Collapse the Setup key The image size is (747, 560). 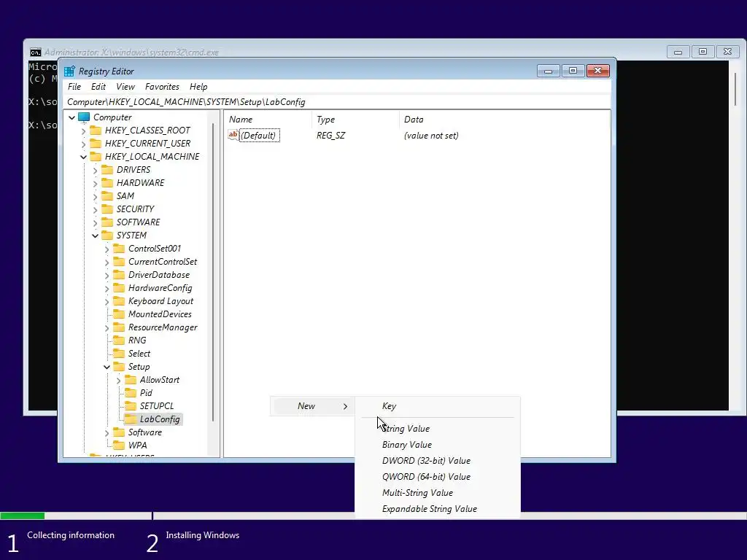point(107,367)
